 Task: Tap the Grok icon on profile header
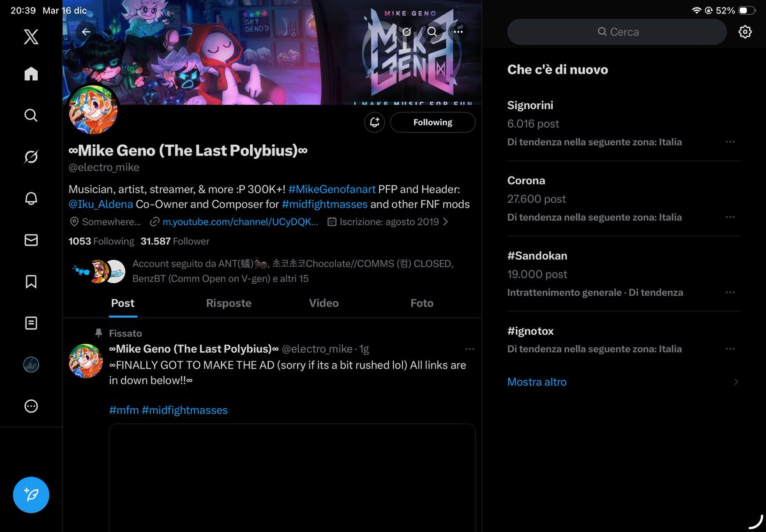(406, 31)
